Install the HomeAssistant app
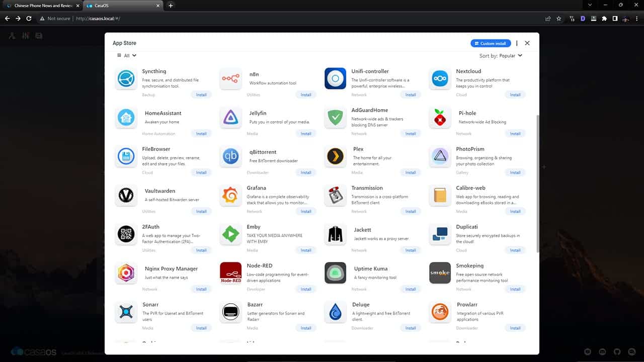 pos(201,134)
